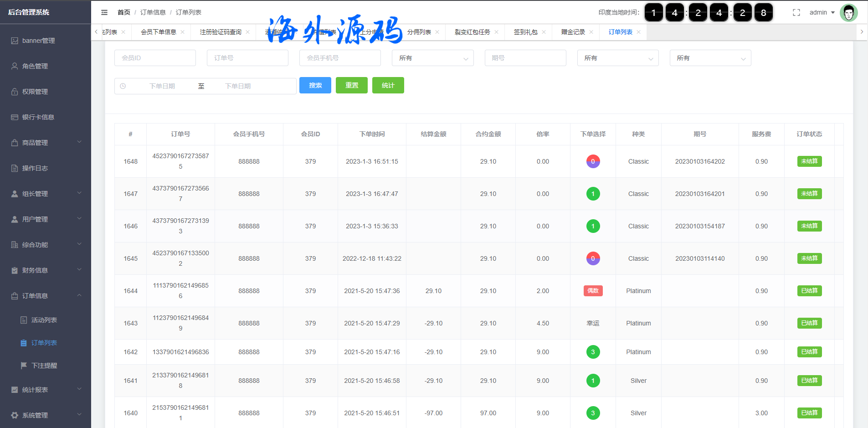Viewport: 868px width, 428px height.
Task: Open the admin avatar picture
Action: pyautogui.click(x=848, y=13)
